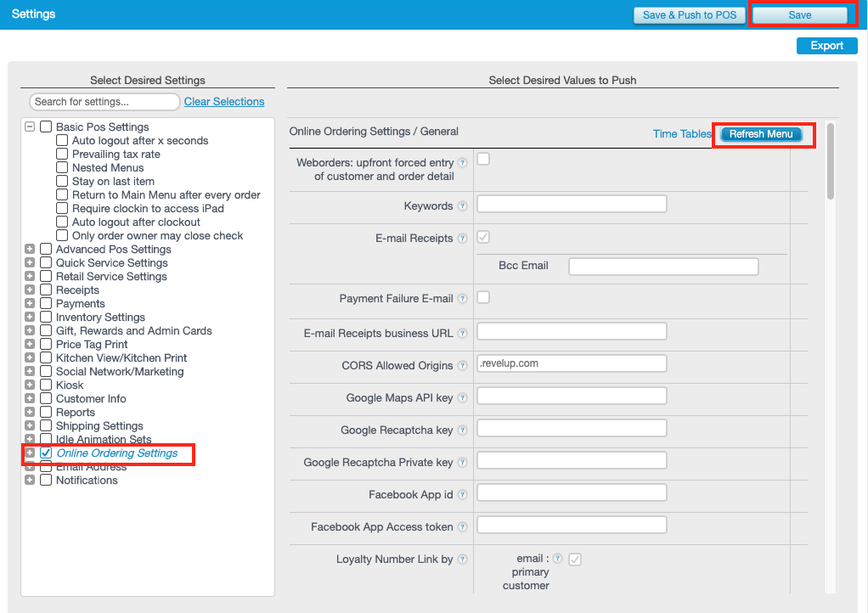Open help for Google Maps API key

[462, 396]
